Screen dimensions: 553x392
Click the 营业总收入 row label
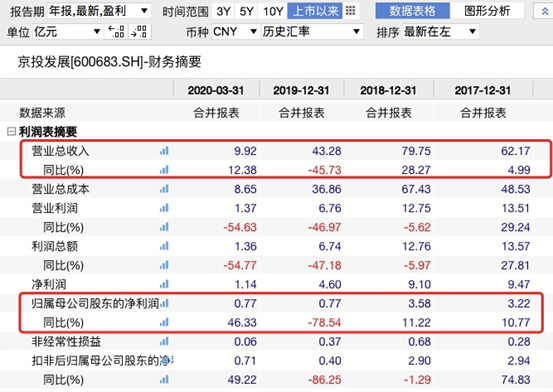[x=60, y=151]
